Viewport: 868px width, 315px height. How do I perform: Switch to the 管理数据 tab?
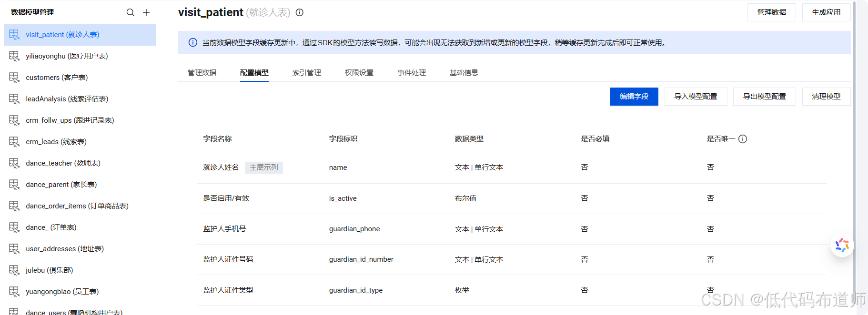(202, 73)
